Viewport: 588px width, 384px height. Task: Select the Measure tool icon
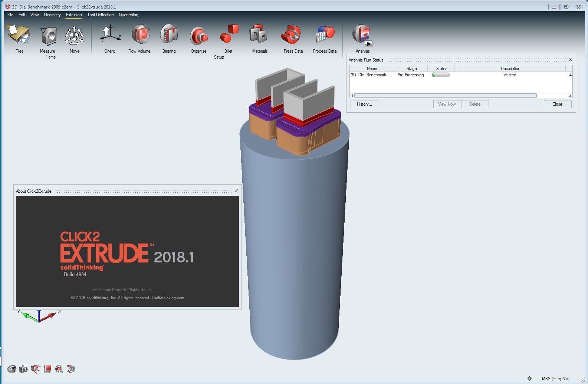pos(48,36)
